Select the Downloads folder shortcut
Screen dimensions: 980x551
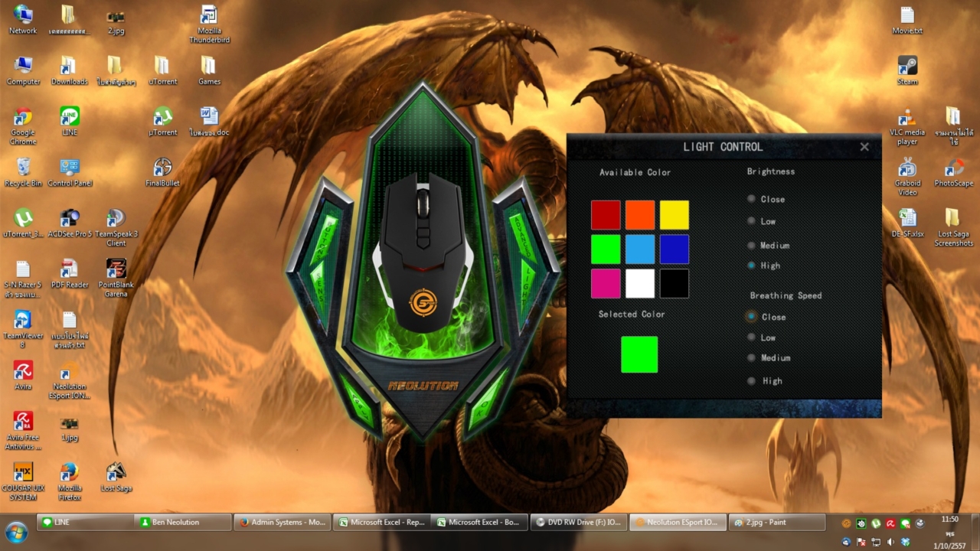pos(70,70)
